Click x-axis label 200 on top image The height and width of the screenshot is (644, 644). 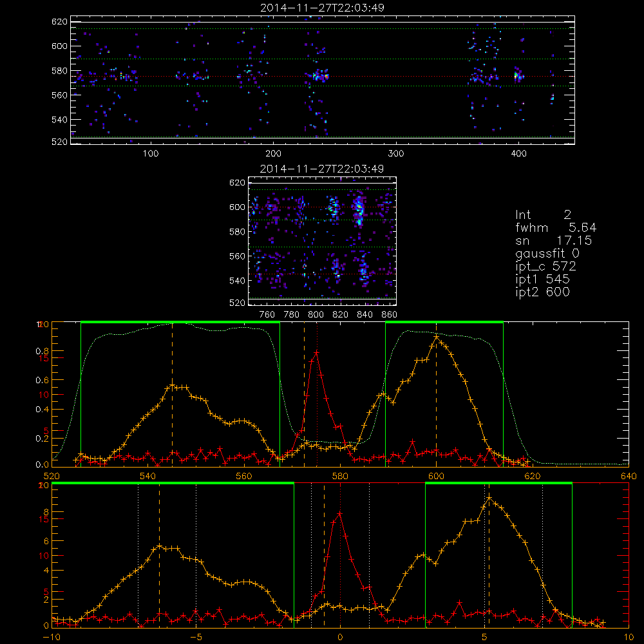click(273, 154)
